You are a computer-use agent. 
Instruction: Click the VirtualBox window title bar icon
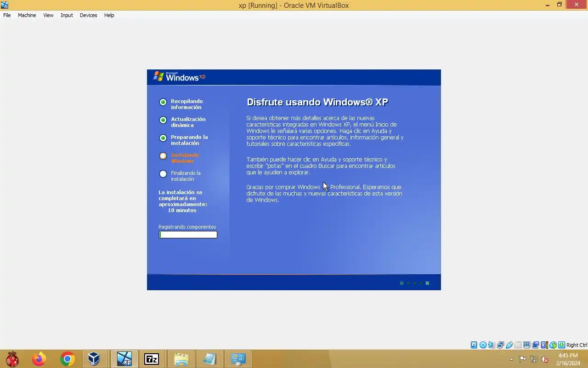click(x=5, y=5)
